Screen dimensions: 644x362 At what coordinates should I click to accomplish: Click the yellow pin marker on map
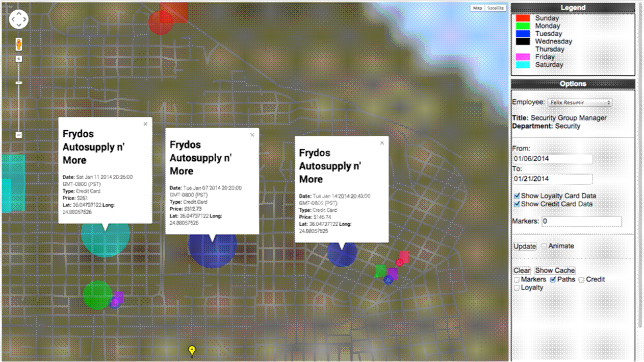click(192, 351)
